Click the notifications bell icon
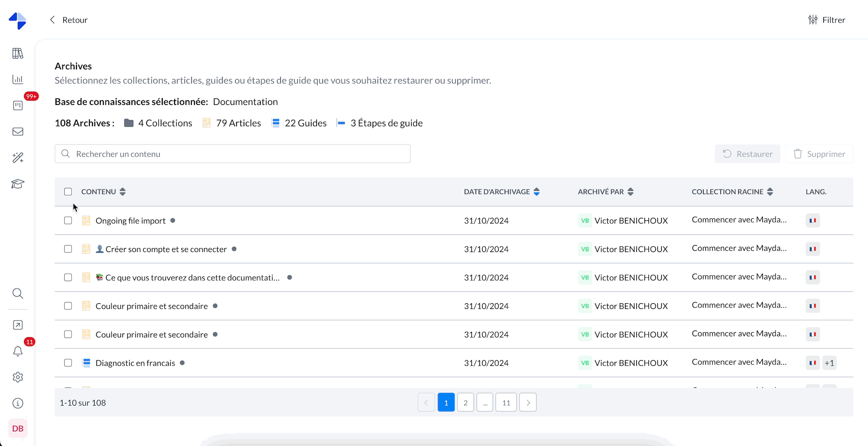The height and width of the screenshot is (446, 868). pos(18,351)
